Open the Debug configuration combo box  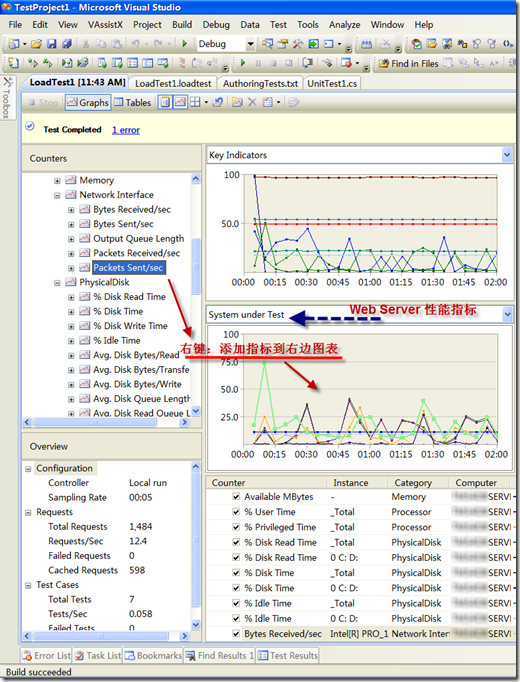pyautogui.click(x=226, y=44)
